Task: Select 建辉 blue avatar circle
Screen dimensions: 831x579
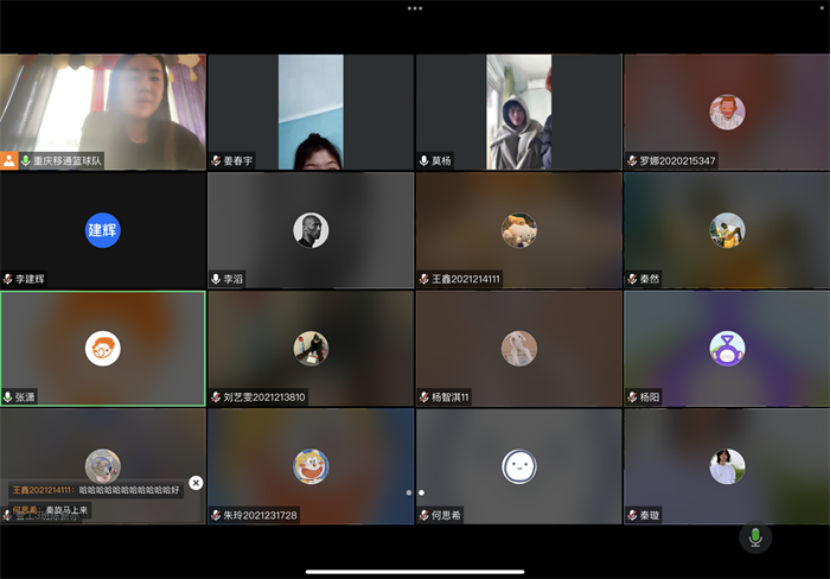Action: coord(103,230)
